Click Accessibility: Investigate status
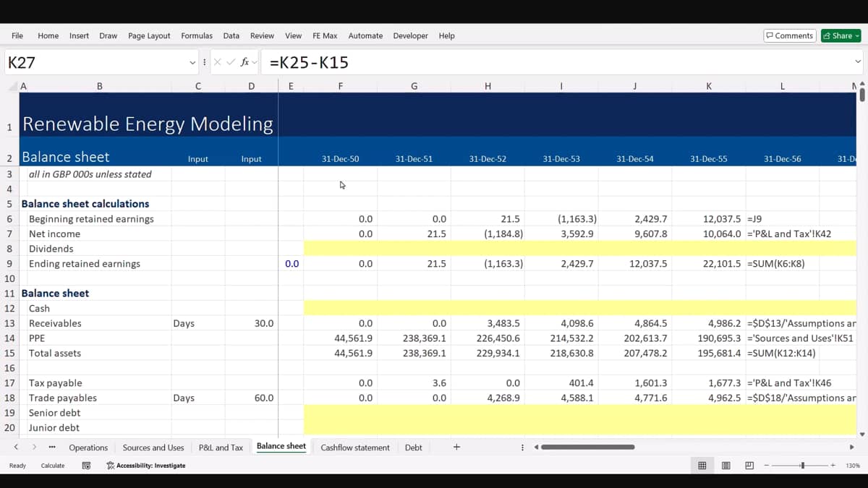Screen dimensions: 868x488 point(146,466)
